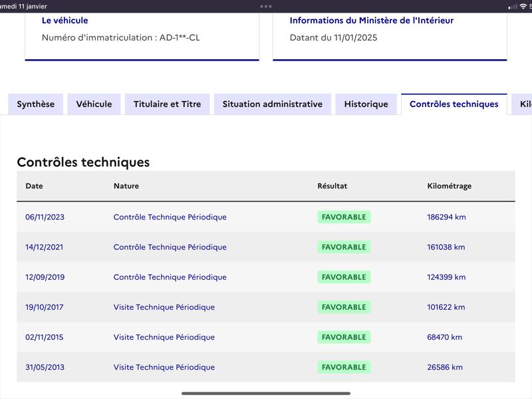Click the 26586 km mileage value
Viewport: 532px width, 399px height.
coord(445,367)
